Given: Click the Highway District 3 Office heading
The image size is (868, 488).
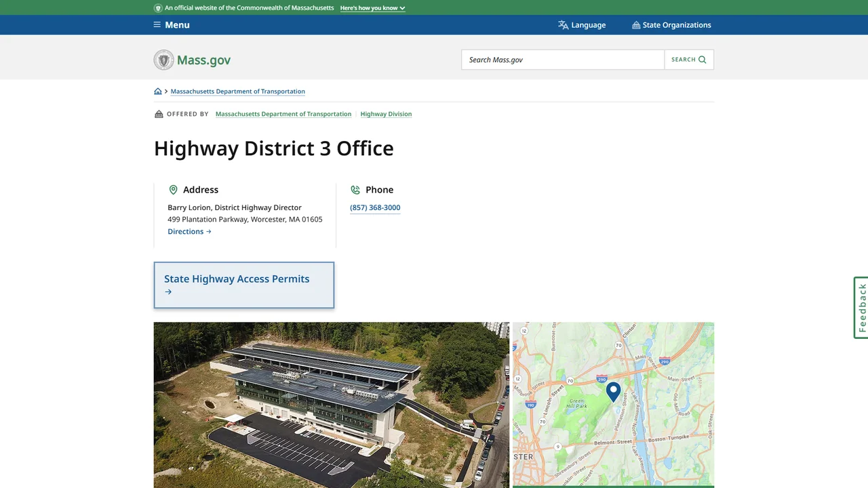Looking at the screenshot, I should coord(274,148).
